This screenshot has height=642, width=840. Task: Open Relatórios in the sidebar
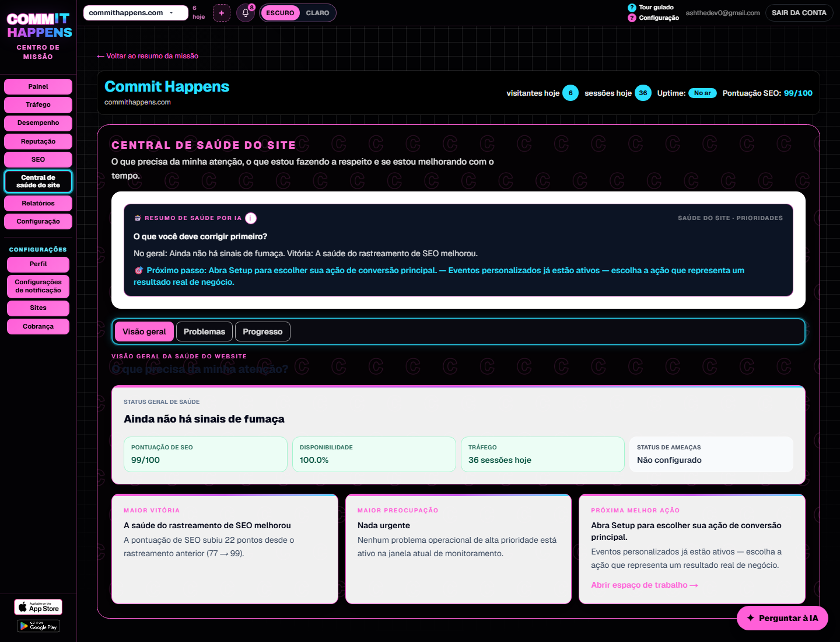pos(38,203)
